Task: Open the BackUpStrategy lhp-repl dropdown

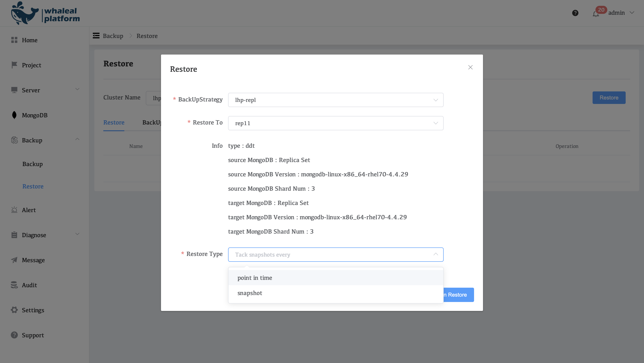Action: point(335,100)
